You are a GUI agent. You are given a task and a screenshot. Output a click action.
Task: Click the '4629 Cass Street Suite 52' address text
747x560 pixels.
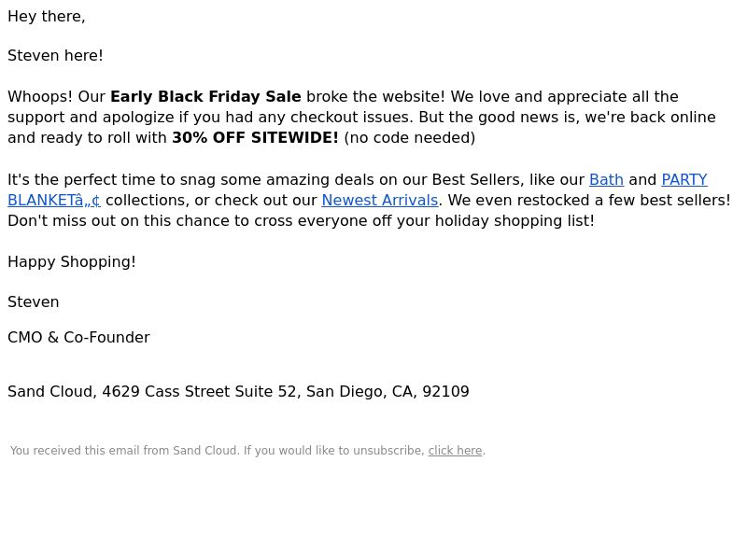[x=199, y=392]
